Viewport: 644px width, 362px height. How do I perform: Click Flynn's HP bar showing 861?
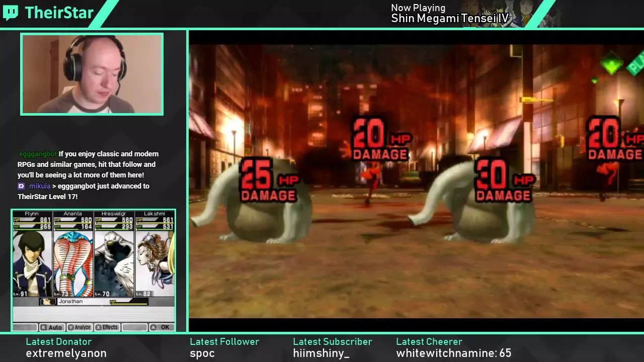click(32, 220)
